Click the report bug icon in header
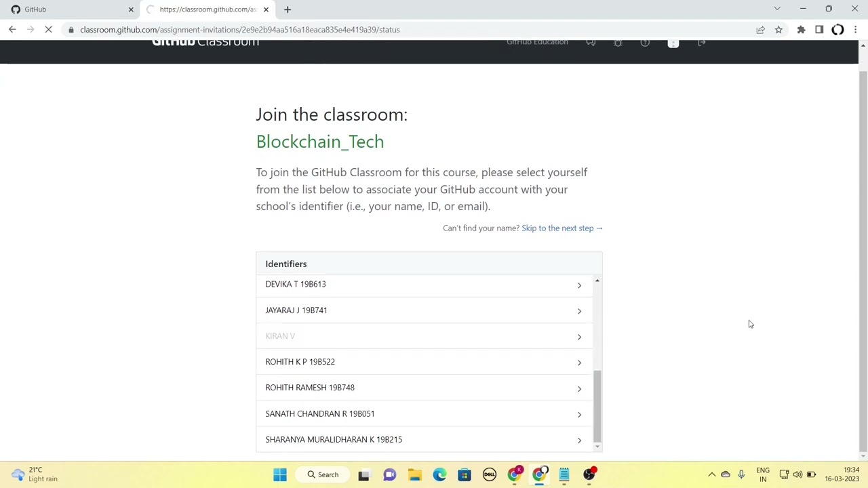868x488 pixels. (618, 43)
